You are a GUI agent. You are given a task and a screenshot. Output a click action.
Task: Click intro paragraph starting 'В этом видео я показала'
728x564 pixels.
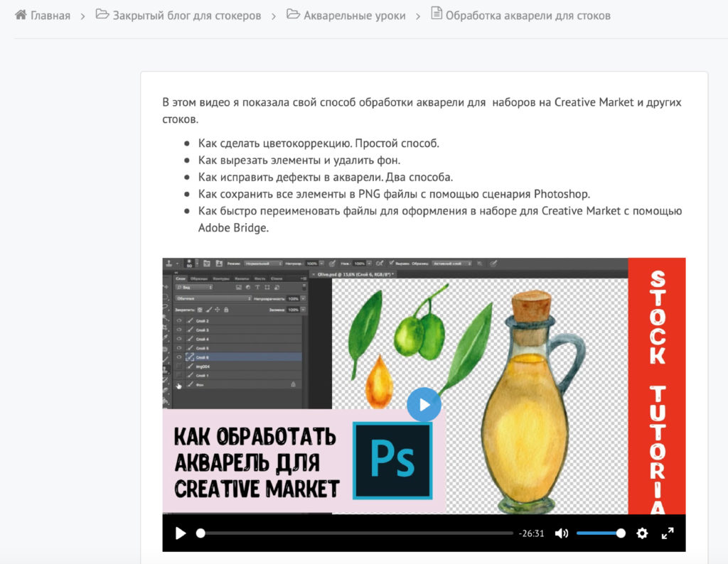pos(422,110)
